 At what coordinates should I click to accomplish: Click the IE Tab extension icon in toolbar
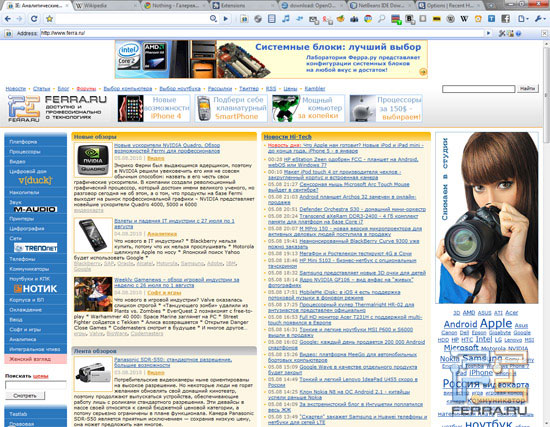coord(244,19)
